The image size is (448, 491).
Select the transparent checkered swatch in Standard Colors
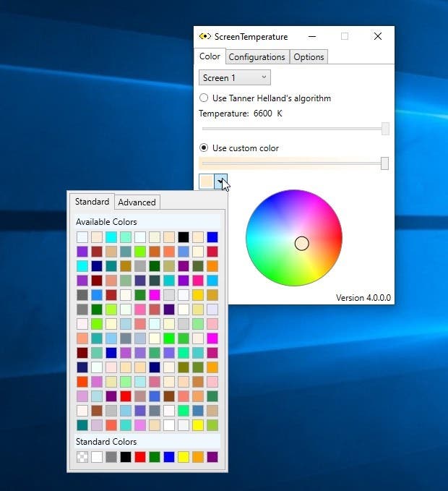82,457
